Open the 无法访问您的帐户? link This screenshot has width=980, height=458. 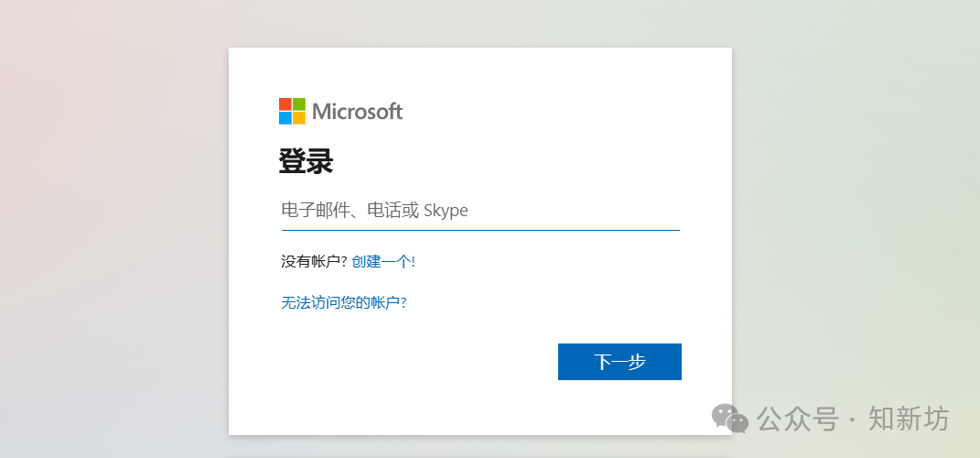[343, 302]
